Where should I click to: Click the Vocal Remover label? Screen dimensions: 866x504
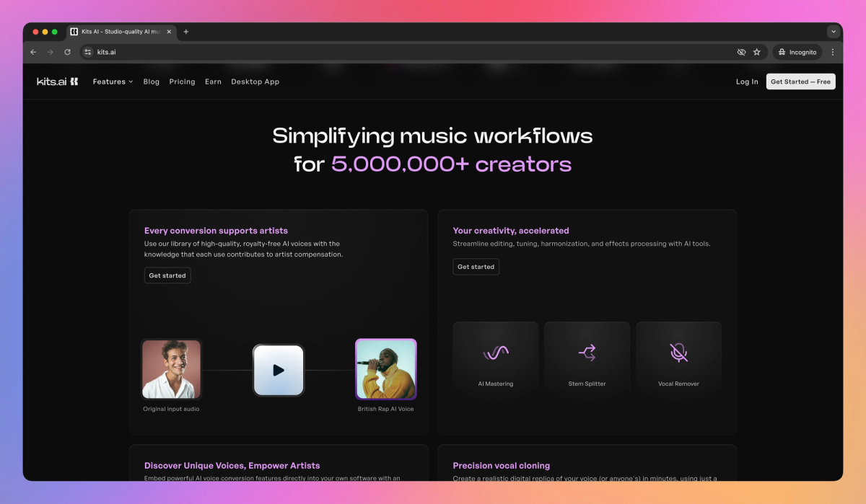678,384
